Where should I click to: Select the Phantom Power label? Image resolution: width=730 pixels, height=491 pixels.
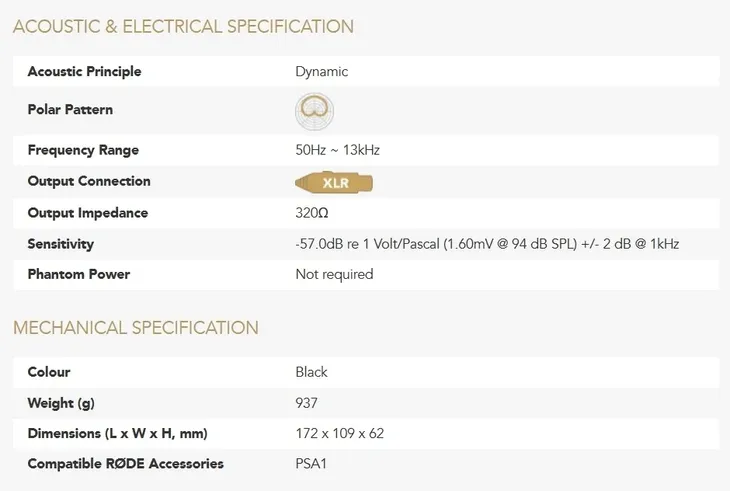pos(78,274)
